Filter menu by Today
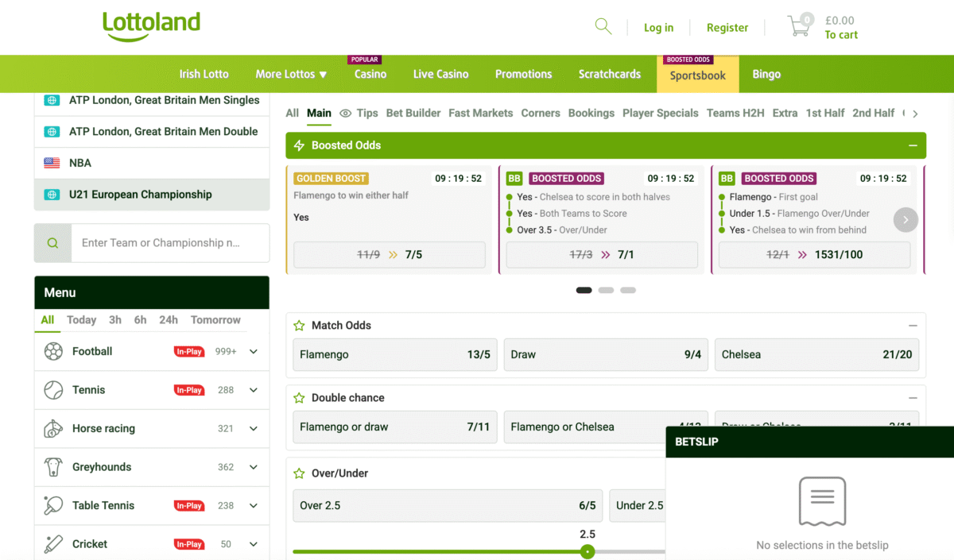 (x=81, y=320)
